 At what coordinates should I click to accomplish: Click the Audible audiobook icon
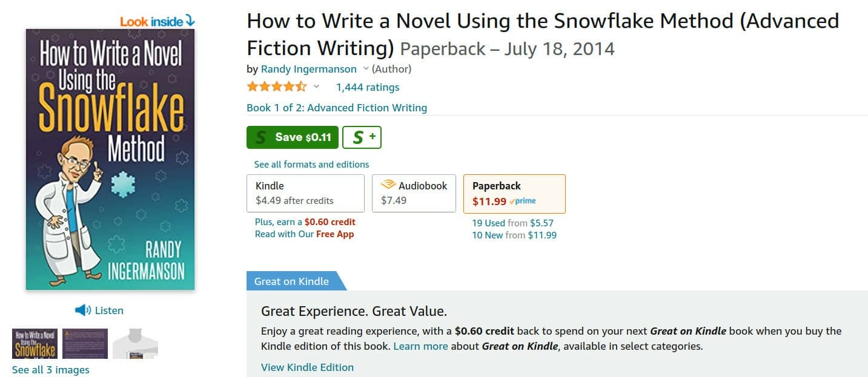388,186
